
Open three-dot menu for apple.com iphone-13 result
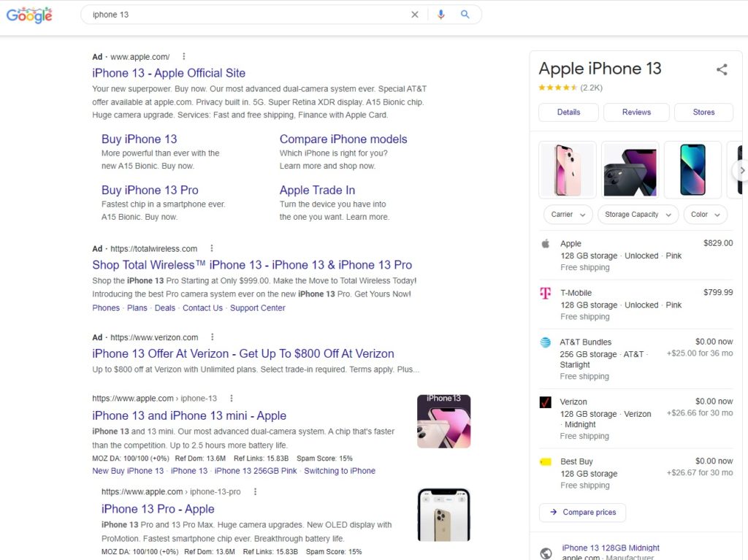(232, 398)
